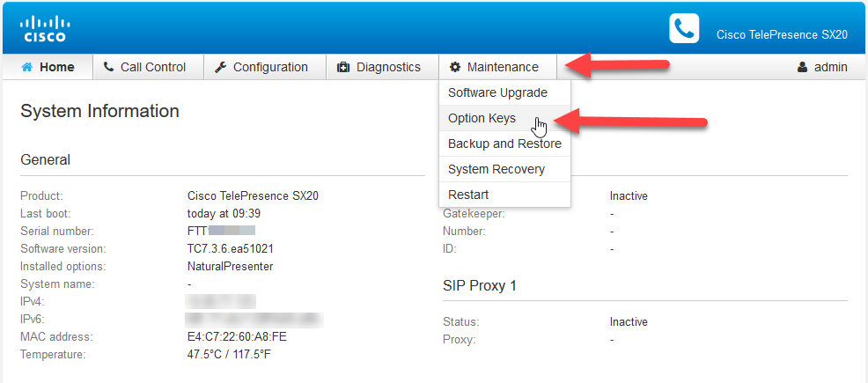The height and width of the screenshot is (383, 868).
Task: Click the phone handset icon in header
Action: point(684,28)
